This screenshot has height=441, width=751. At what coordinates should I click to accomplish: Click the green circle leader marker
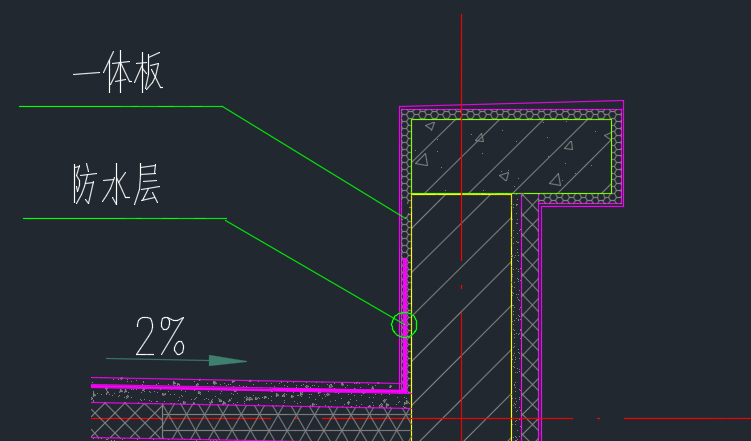tap(404, 325)
